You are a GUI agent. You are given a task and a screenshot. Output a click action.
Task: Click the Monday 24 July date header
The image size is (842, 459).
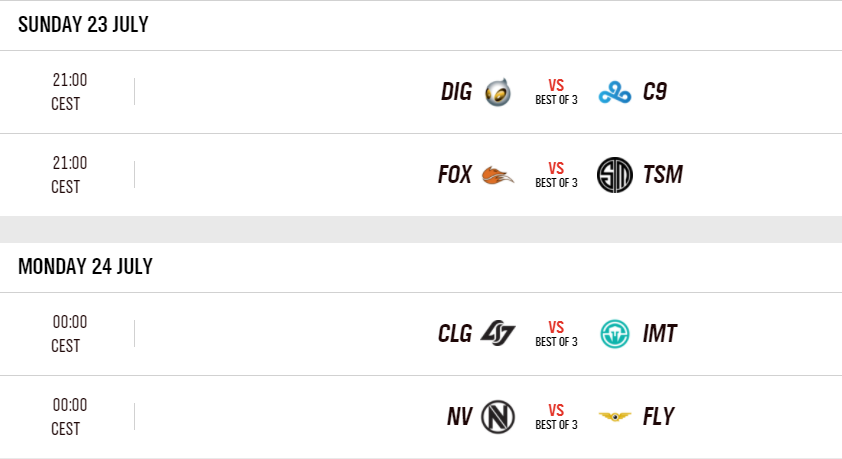(85, 267)
